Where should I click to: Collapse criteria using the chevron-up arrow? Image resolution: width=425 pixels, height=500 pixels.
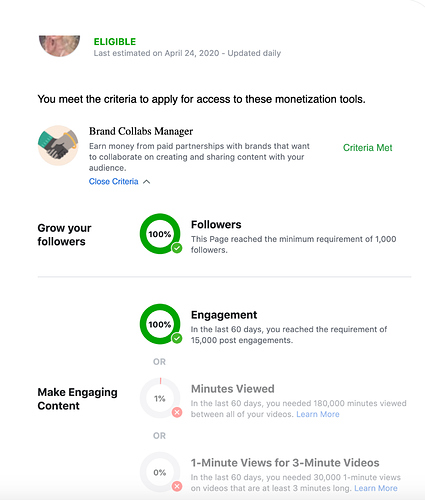pyautogui.click(x=146, y=182)
